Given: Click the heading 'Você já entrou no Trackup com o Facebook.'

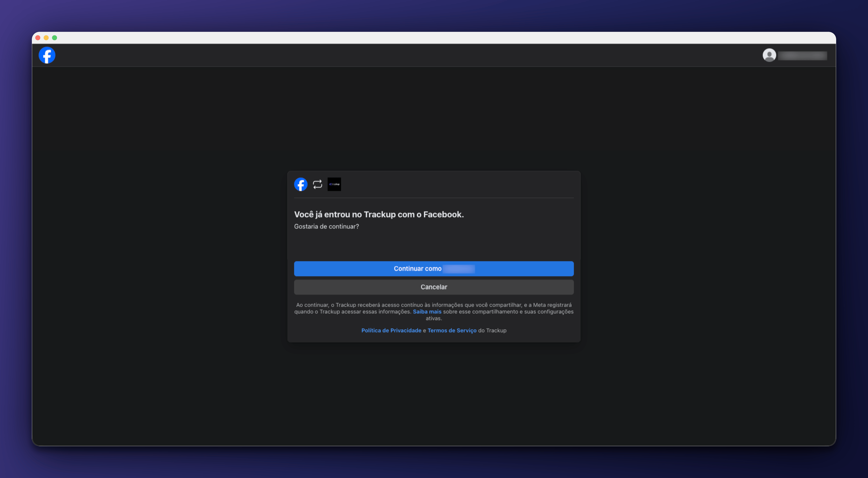Looking at the screenshot, I should click(x=379, y=214).
